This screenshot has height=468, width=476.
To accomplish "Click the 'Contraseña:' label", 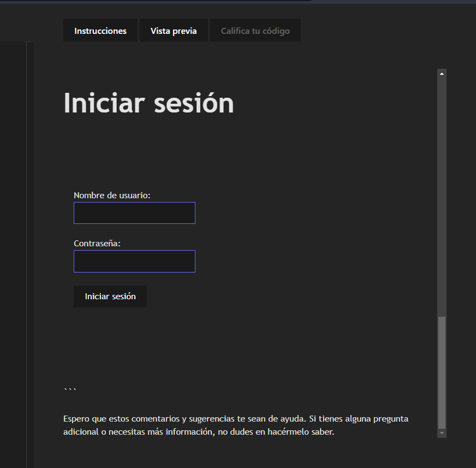I will click(97, 243).
